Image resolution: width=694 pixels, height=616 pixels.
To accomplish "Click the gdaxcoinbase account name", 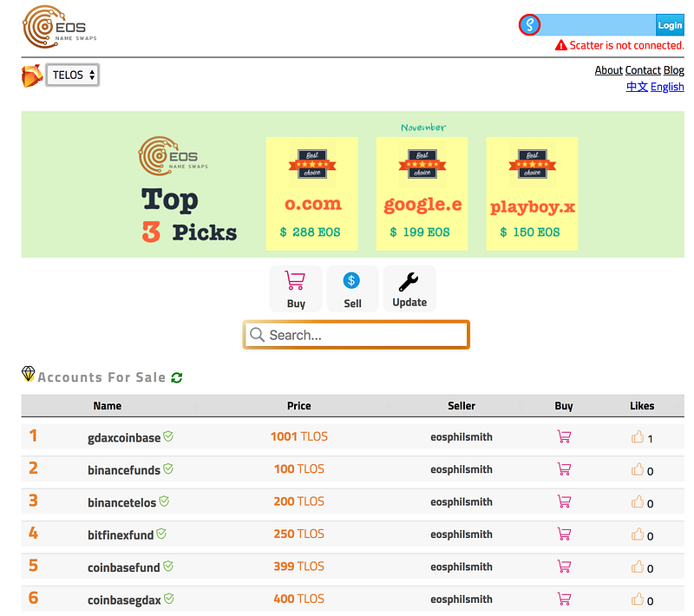I will click(124, 437).
